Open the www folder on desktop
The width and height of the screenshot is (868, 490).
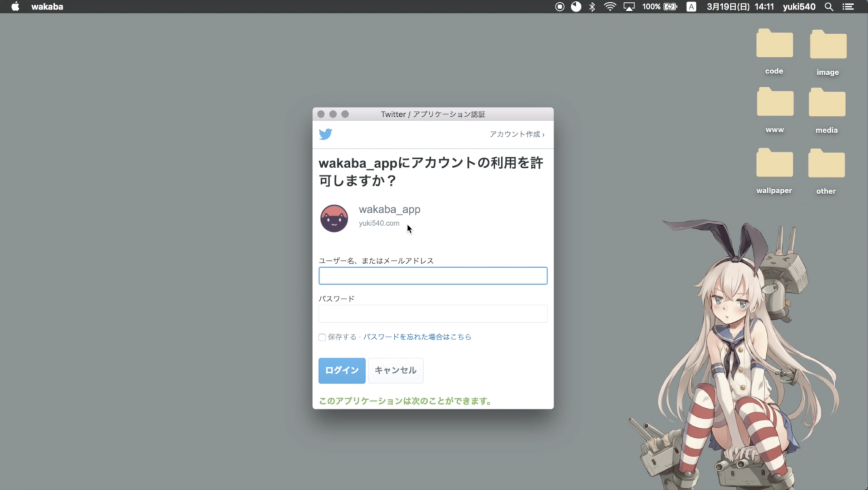pyautogui.click(x=775, y=103)
